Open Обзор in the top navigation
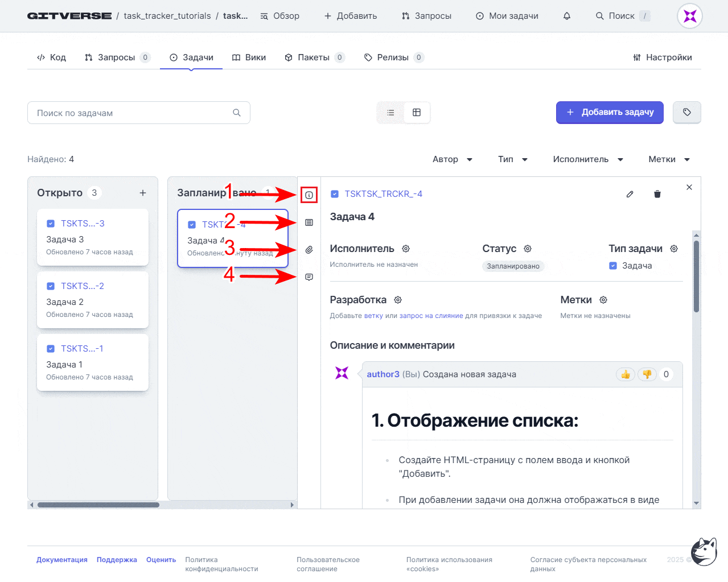The height and width of the screenshot is (582, 728). click(279, 16)
